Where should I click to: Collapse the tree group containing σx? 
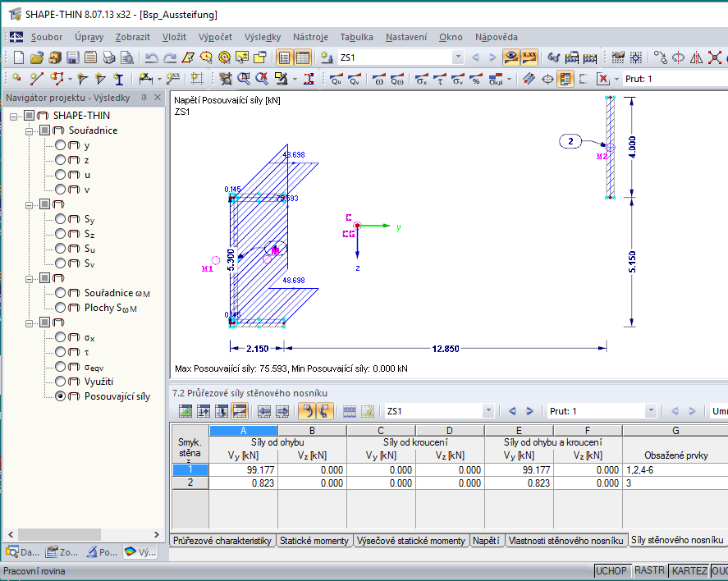point(29,323)
